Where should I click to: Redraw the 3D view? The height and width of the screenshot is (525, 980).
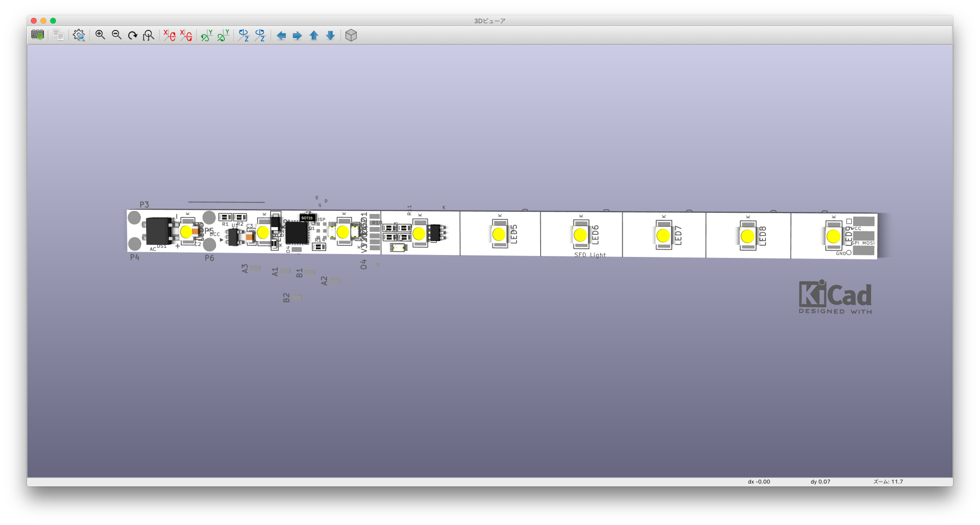click(x=133, y=35)
